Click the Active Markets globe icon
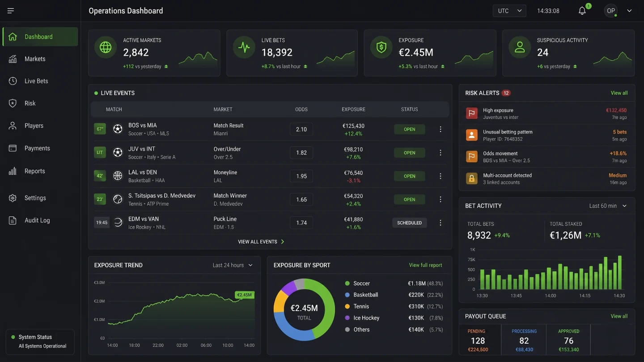644x362 pixels. click(106, 48)
